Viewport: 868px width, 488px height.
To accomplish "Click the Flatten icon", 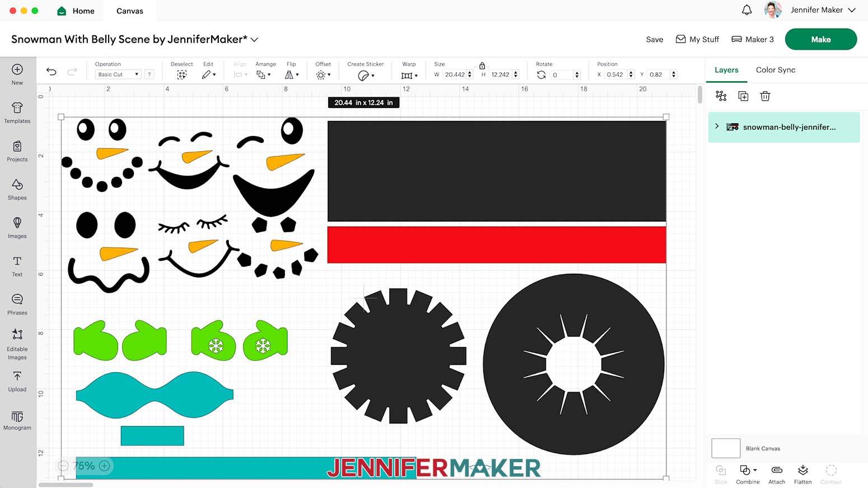I will pos(802,470).
